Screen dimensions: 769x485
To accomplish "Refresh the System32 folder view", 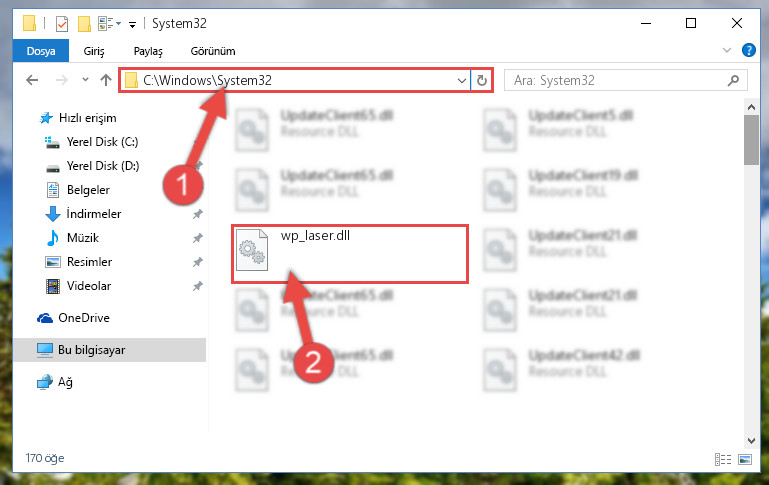I will 482,80.
